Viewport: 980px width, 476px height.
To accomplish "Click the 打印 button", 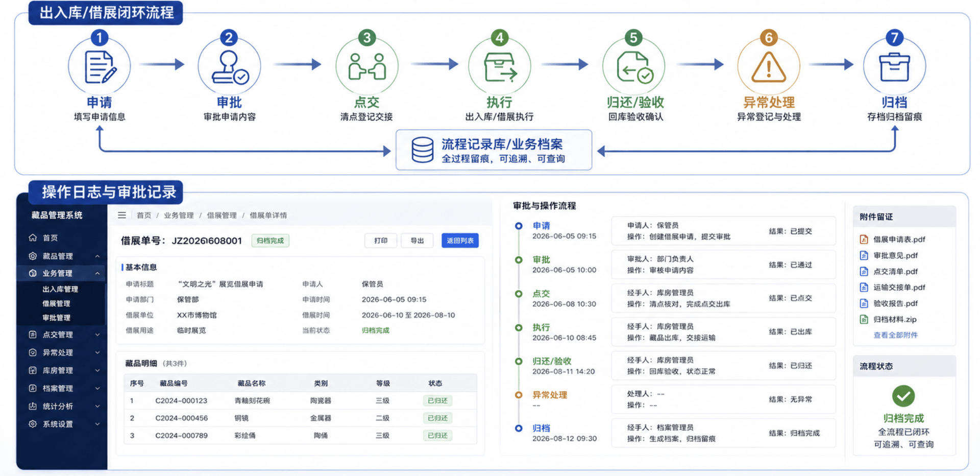I will 381,241.
